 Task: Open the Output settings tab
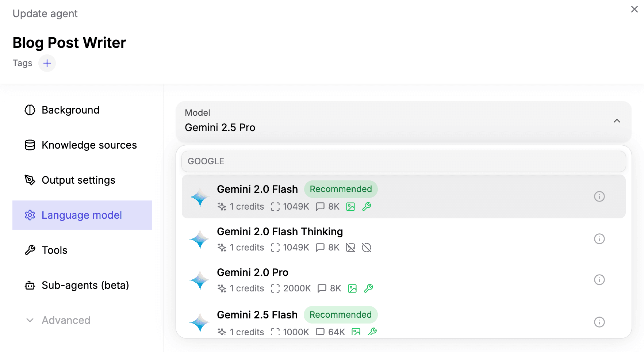(x=78, y=180)
